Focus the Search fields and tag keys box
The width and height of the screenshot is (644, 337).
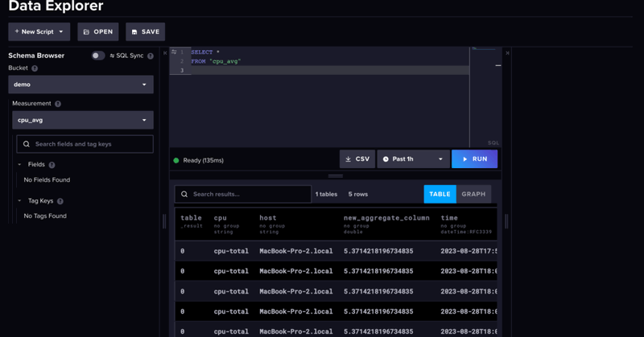[85, 144]
